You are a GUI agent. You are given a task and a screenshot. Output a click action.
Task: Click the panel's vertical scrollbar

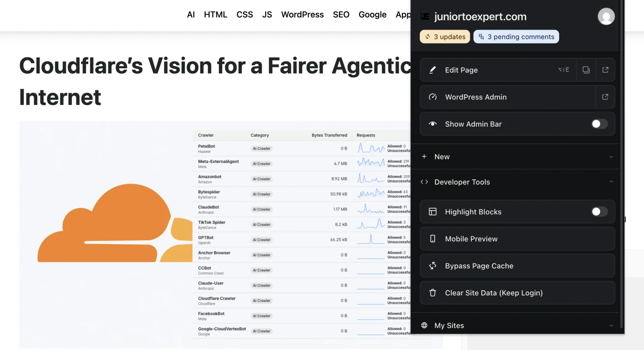(x=621, y=165)
